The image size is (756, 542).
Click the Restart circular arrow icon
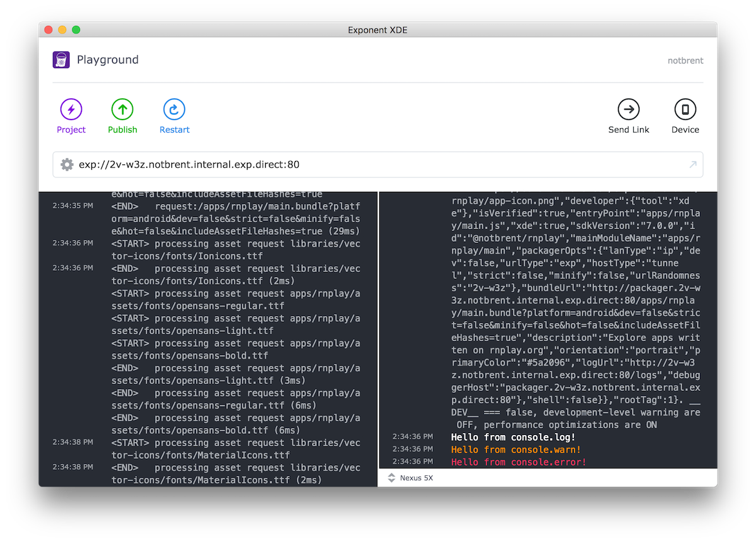174,110
